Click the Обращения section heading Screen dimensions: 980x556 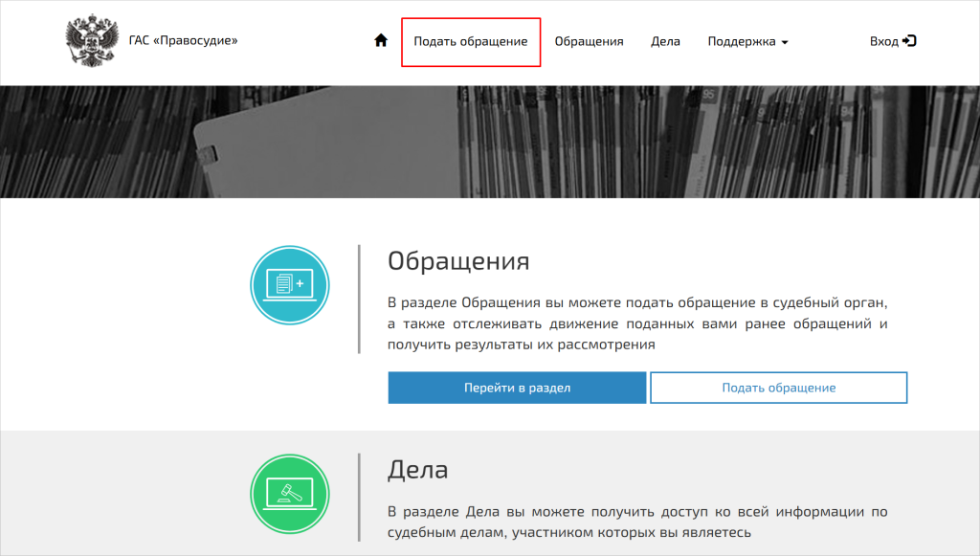tap(458, 260)
